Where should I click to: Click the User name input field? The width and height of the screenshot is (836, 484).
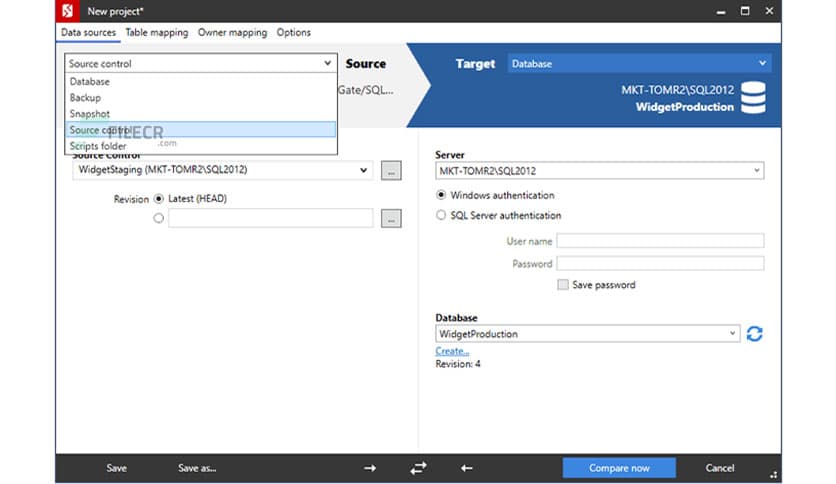coord(660,241)
